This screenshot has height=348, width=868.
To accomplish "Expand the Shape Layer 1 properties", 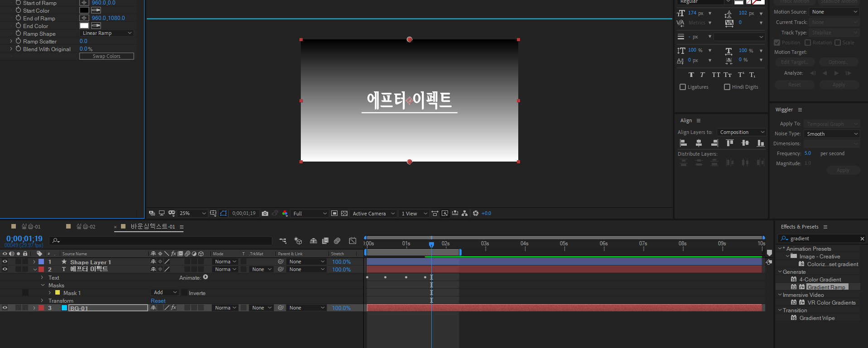I will [34, 262].
